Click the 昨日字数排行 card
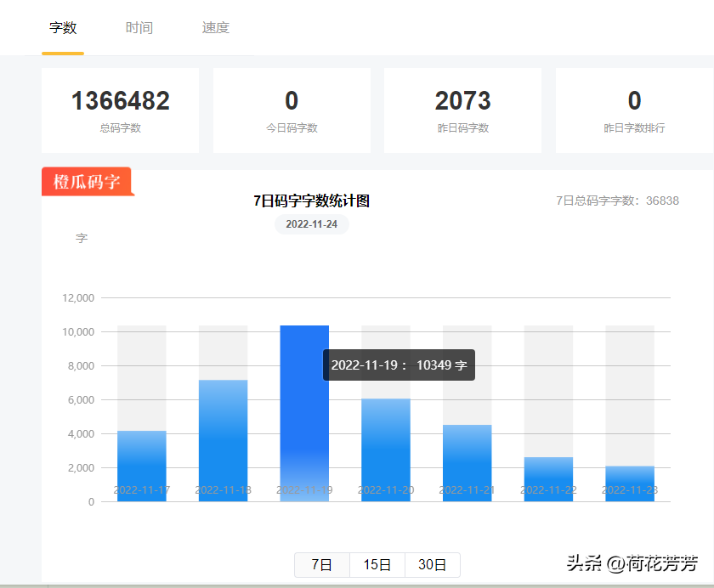The height and width of the screenshot is (588, 714). [634, 110]
